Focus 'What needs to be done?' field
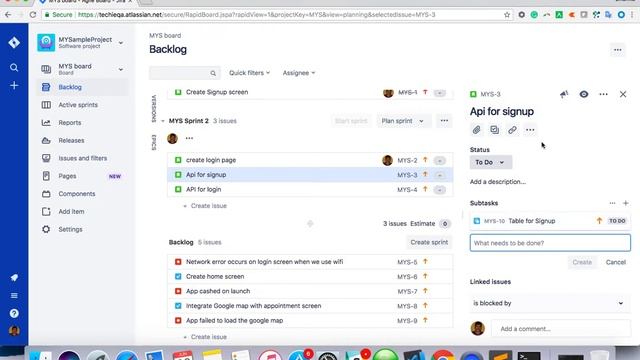The height and width of the screenshot is (360, 640). click(550, 243)
